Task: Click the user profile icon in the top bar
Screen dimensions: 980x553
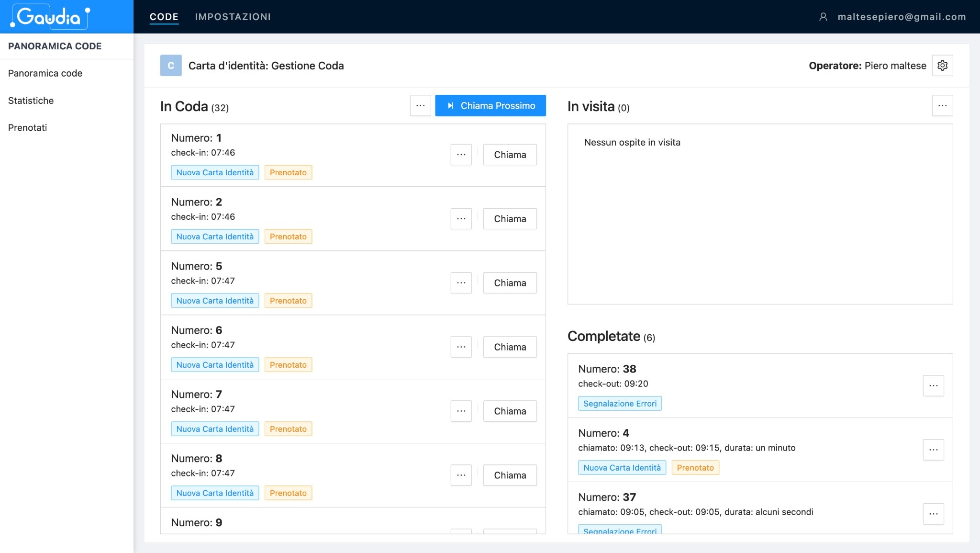Action: click(x=824, y=16)
